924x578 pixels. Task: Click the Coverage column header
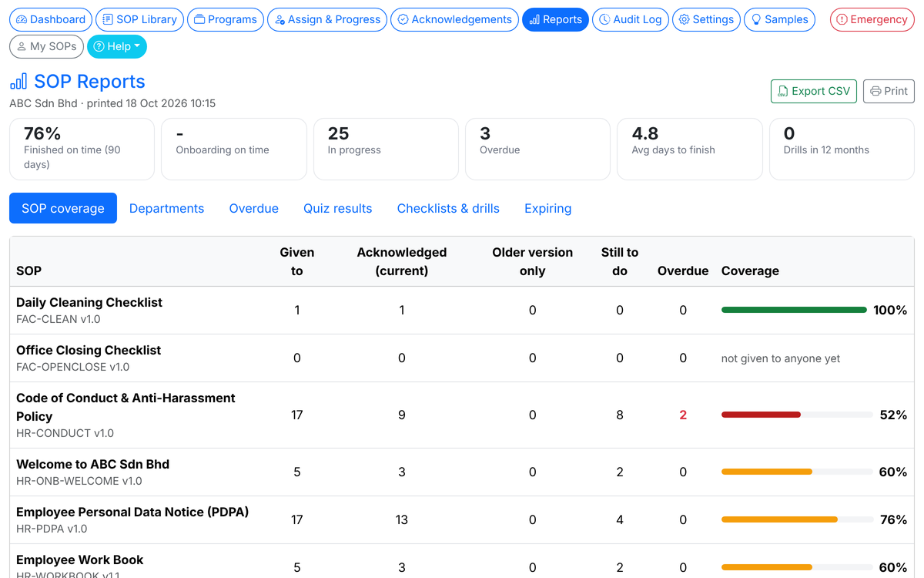(x=750, y=271)
